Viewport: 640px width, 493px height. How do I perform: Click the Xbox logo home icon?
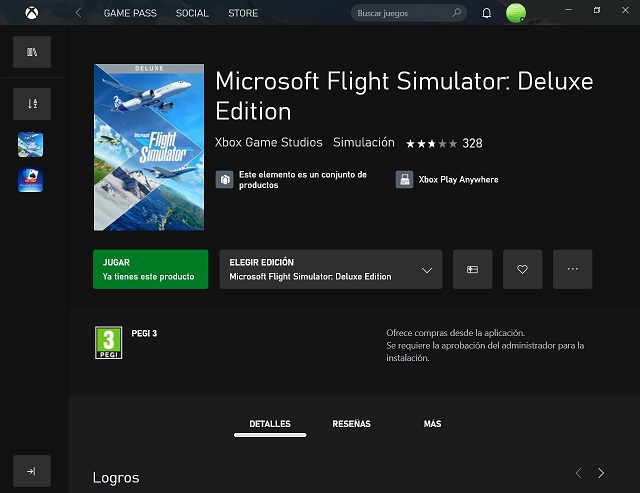(31, 13)
